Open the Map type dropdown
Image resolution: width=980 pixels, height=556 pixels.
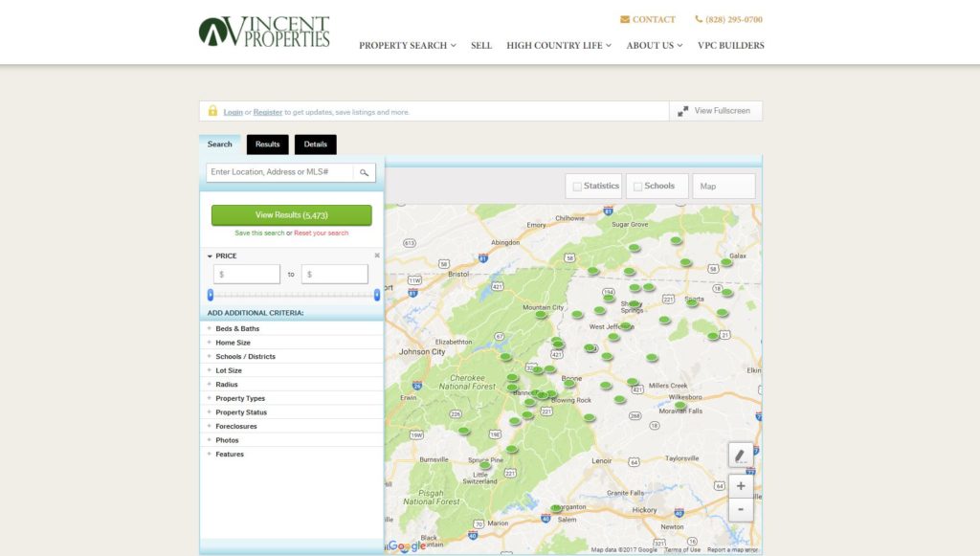724,186
